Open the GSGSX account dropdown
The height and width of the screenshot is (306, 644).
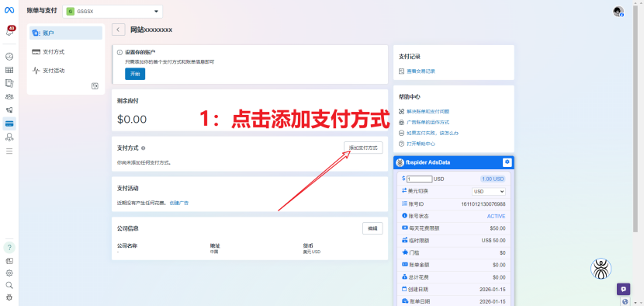[113, 12]
